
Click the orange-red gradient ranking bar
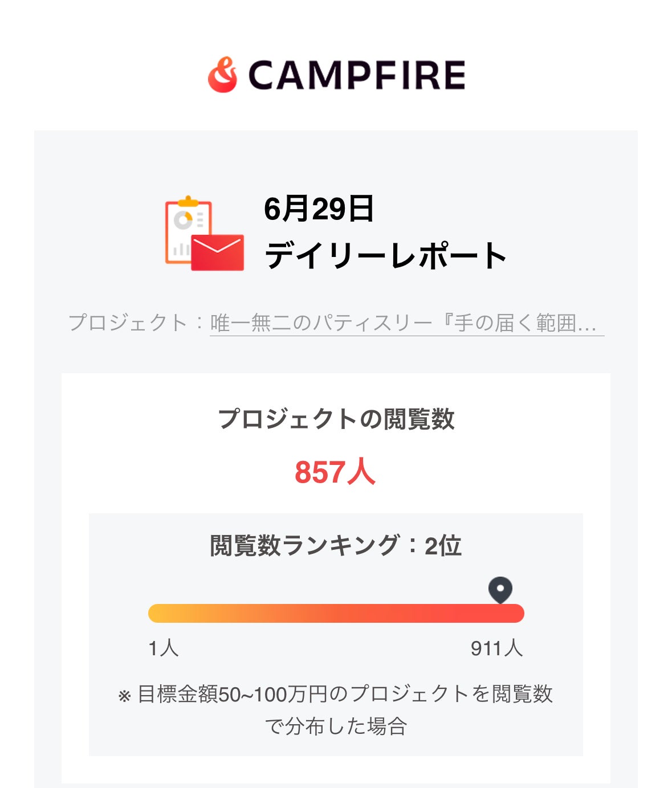pos(336,613)
